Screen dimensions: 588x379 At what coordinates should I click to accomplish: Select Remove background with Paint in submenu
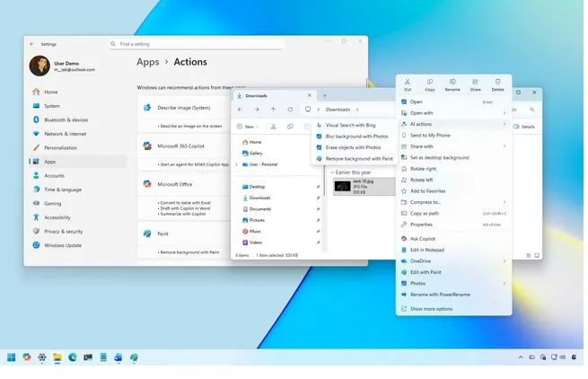pyautogui.click(x=354, y=159)
